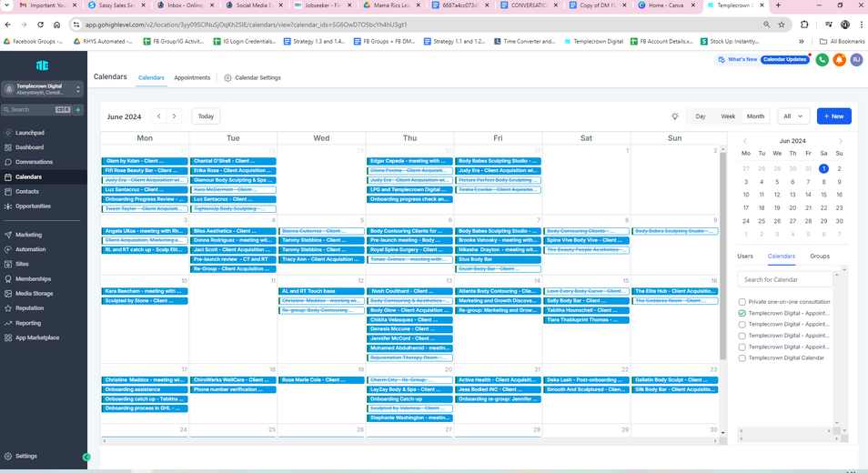868x473 pixels.
Task: Select the Calendars tab in right panel
Action: pos(781,257)
